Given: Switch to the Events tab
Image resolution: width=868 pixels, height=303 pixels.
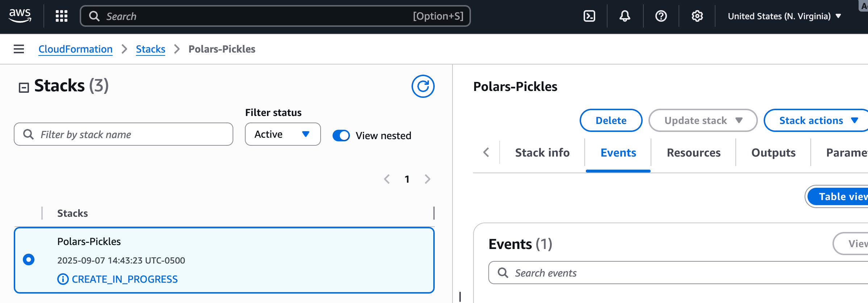Looking at the screenshot, I should (618, 153).
